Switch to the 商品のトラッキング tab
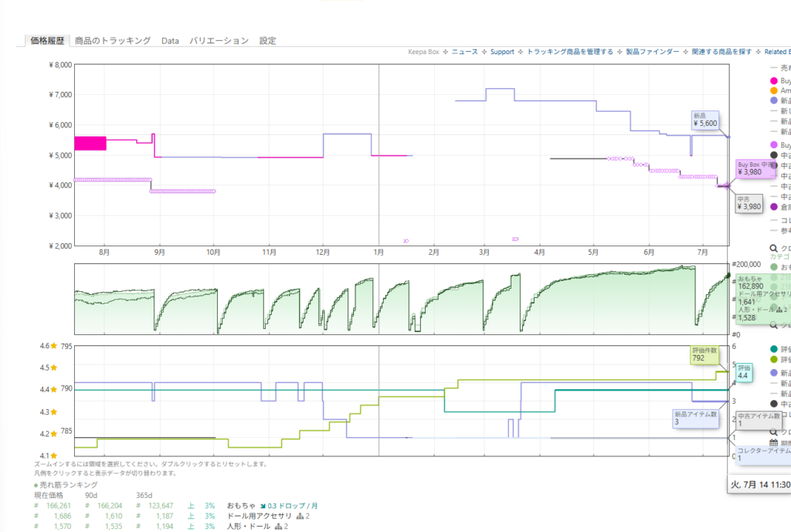This screenshot has width=791, height=532. click(113, 41)
